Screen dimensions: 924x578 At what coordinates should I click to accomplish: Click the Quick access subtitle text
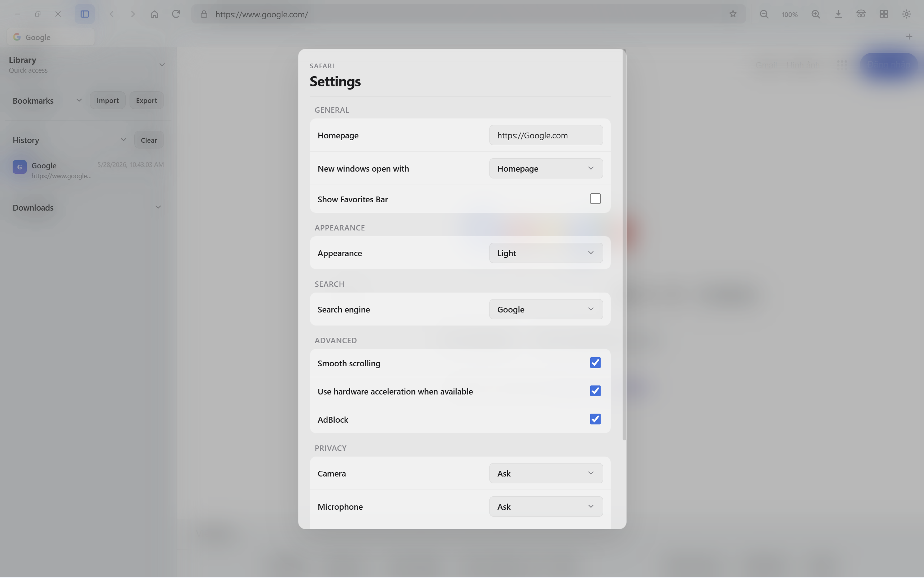click(28, 70)
